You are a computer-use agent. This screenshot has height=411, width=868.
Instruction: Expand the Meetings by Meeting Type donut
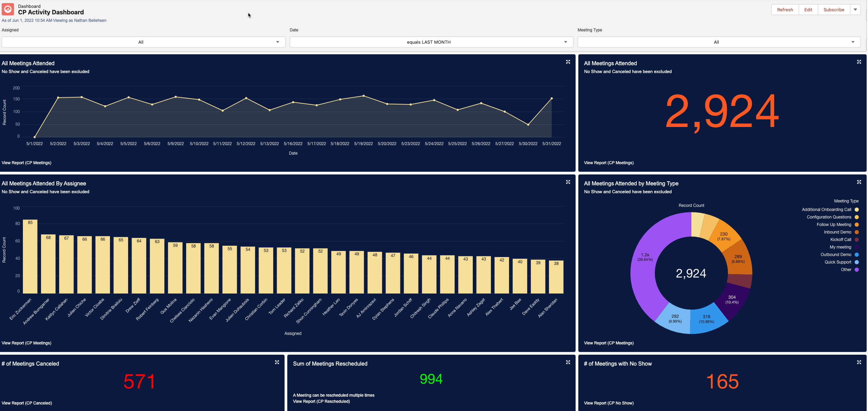point(859,182)
